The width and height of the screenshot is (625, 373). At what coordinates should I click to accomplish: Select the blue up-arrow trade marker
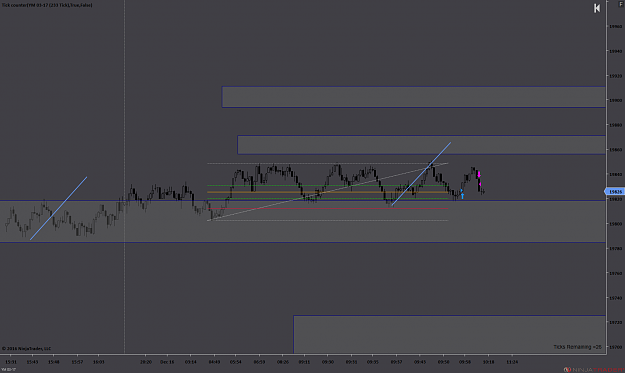[x=462, y=196]
